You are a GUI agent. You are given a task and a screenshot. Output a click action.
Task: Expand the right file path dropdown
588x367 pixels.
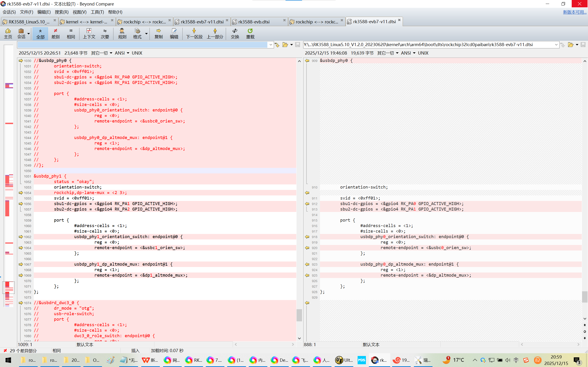[x=556, y=45]
